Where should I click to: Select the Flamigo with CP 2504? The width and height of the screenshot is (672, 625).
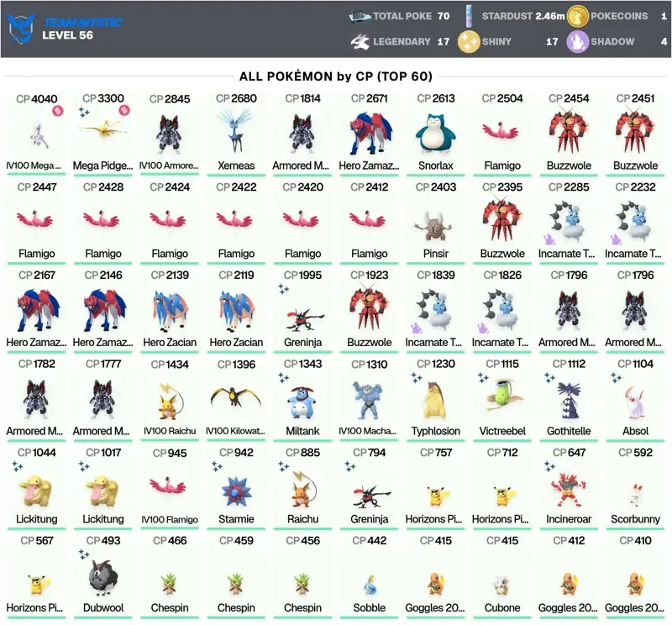pyautogui.click(x=501, y=131)
